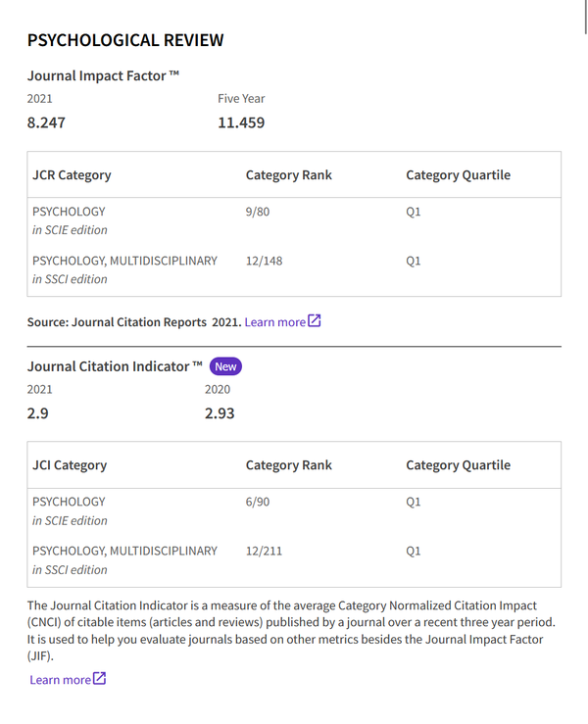Click external-link icon beside Journal Citation Reports source
This screenshot has height=724, width=588.
tap(315, 320)
